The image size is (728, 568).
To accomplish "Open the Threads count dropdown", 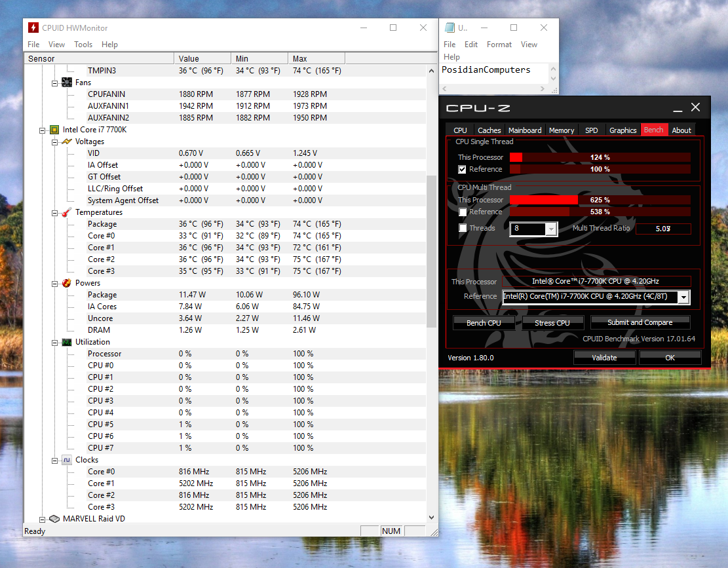I will [x=551, y=229].
